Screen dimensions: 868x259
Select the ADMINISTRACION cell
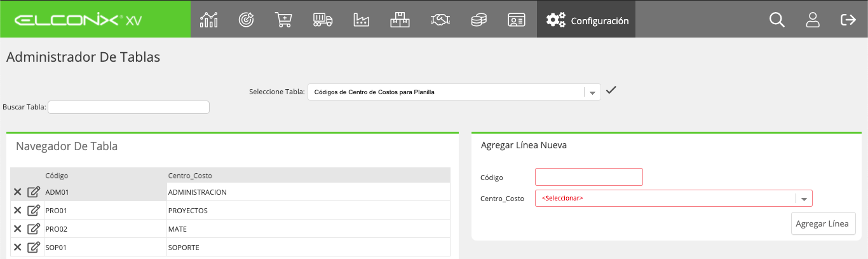[308, 192]
